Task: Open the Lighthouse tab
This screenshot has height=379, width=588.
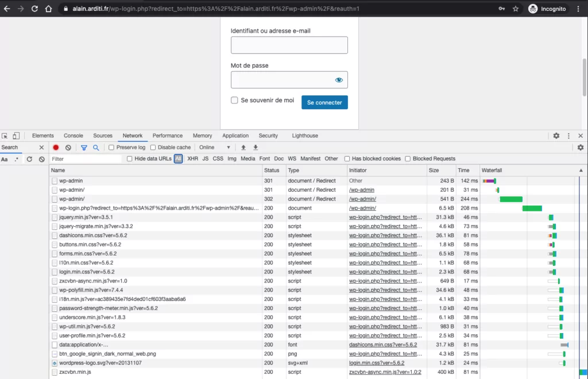Action: point(304,136)
